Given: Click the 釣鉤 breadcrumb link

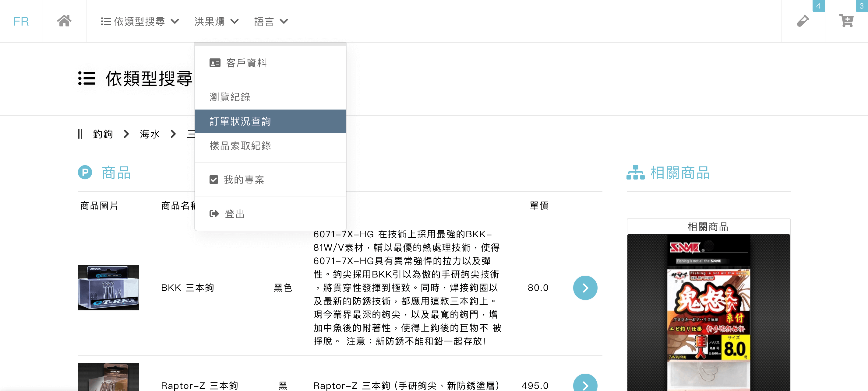Looking at the screenshot, I should coord(103,134).
